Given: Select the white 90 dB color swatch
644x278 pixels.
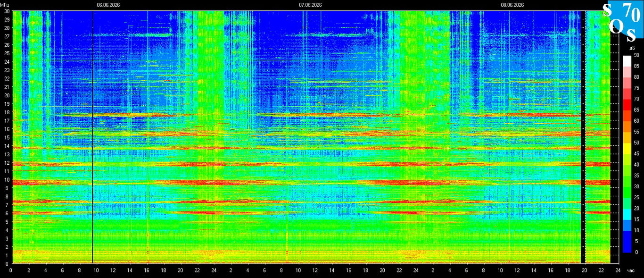Looking at the screenshot, I should (627, 60).
